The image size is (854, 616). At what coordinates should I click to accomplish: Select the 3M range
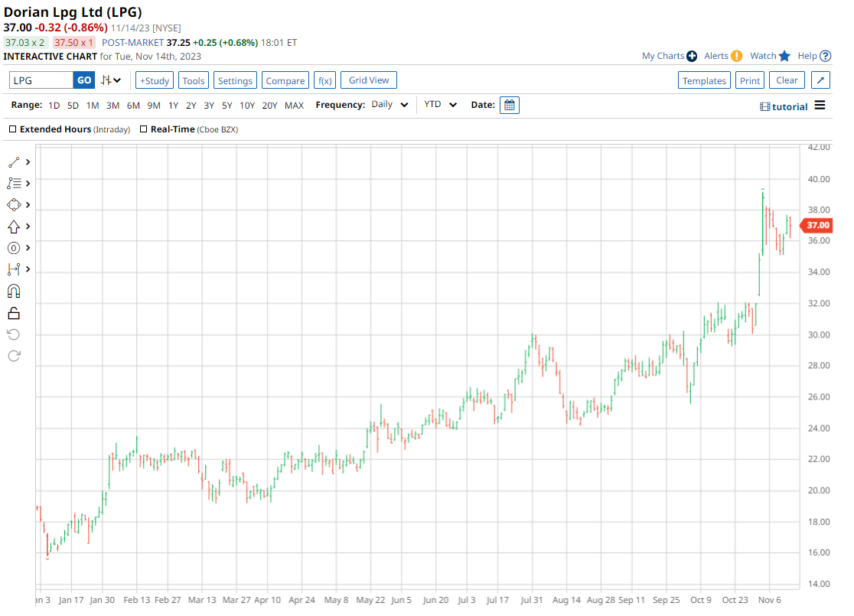click(112, 106)
